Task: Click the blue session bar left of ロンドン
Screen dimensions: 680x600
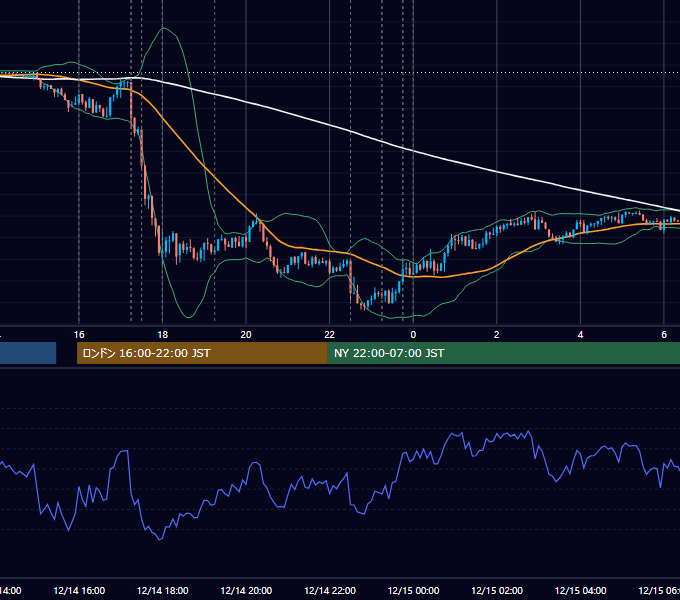Action: [28, 353]
